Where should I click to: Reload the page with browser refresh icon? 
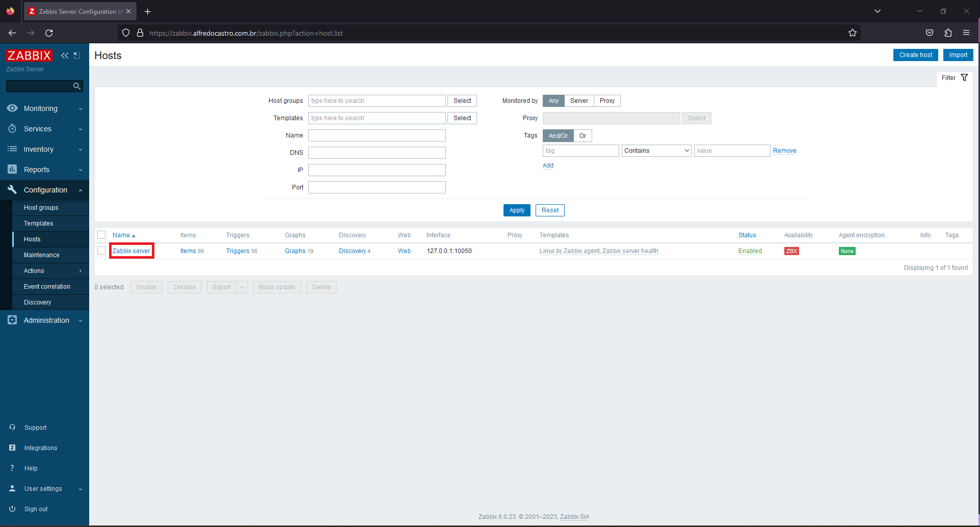pos(49,33)
